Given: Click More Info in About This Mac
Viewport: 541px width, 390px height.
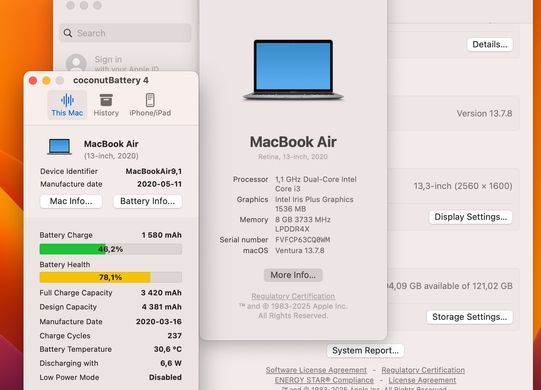Looking at the screenshot, I should pyautogui.click(x=293, y=275).
